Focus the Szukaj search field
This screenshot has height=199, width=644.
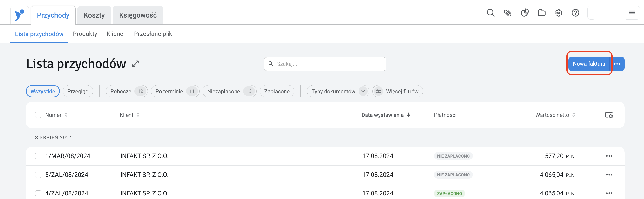325,64
